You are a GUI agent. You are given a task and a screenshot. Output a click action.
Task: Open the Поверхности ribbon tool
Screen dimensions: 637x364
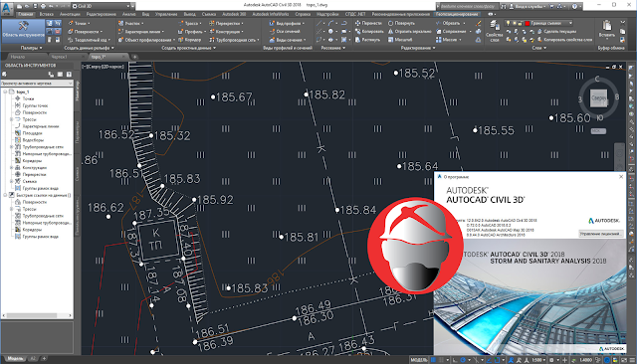pyautogui.click(x=85, y=31)
